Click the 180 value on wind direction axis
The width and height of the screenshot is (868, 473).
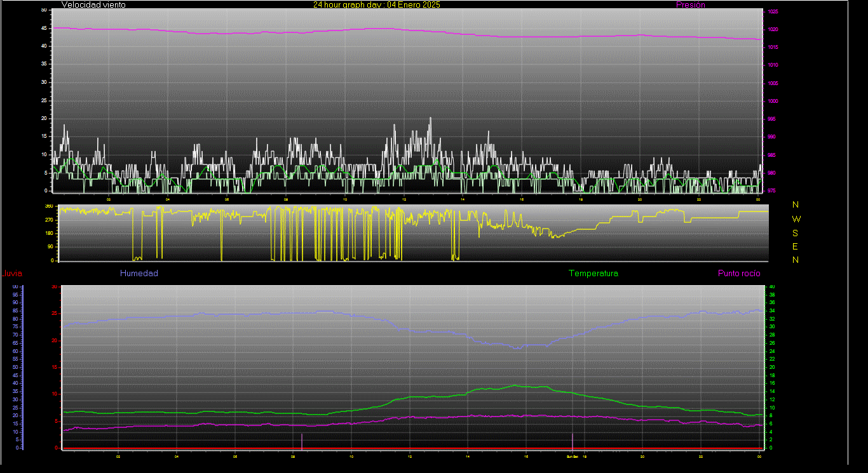coord(48,234)
